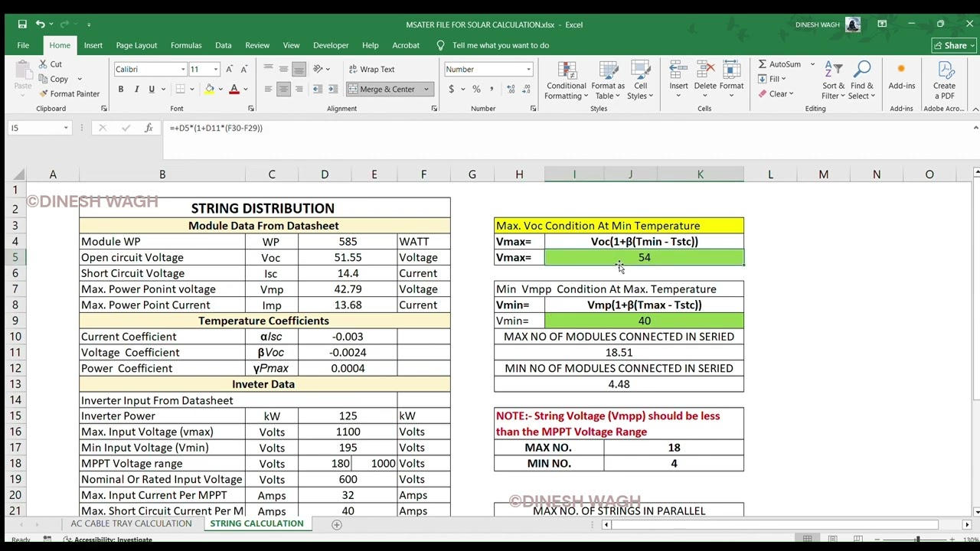Switch to the Formulas tab
980x551 pixels.
pyautogui.click(x=186, y=45)
